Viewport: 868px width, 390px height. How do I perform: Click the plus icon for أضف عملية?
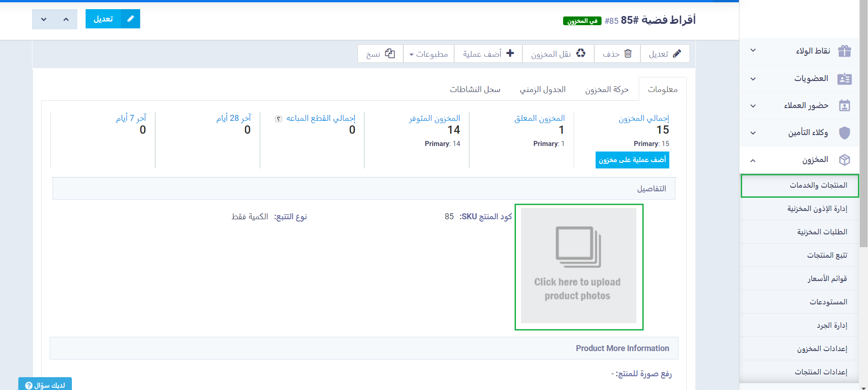point(510,53)
